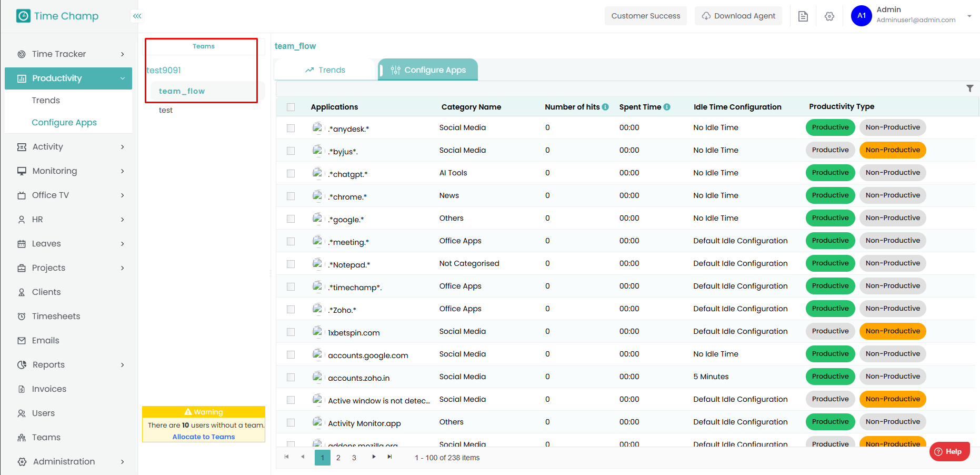
Task: Switch to the Trends tab
Action: tap(325, 70)
